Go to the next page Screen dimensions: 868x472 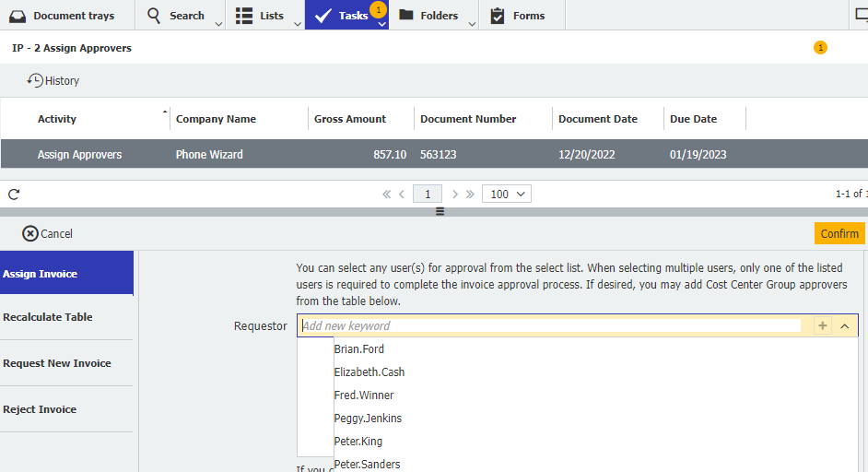coord(455,194)
